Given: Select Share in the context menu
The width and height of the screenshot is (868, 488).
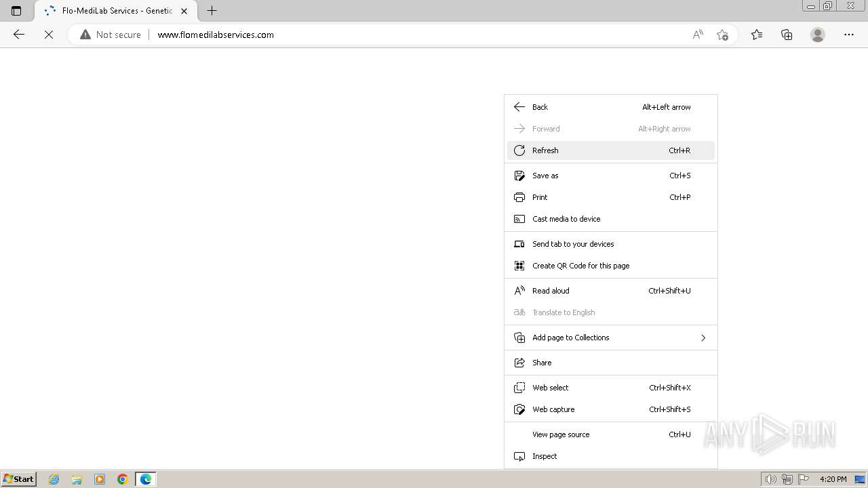Looking at the screenshot, I should pos(611,363).
